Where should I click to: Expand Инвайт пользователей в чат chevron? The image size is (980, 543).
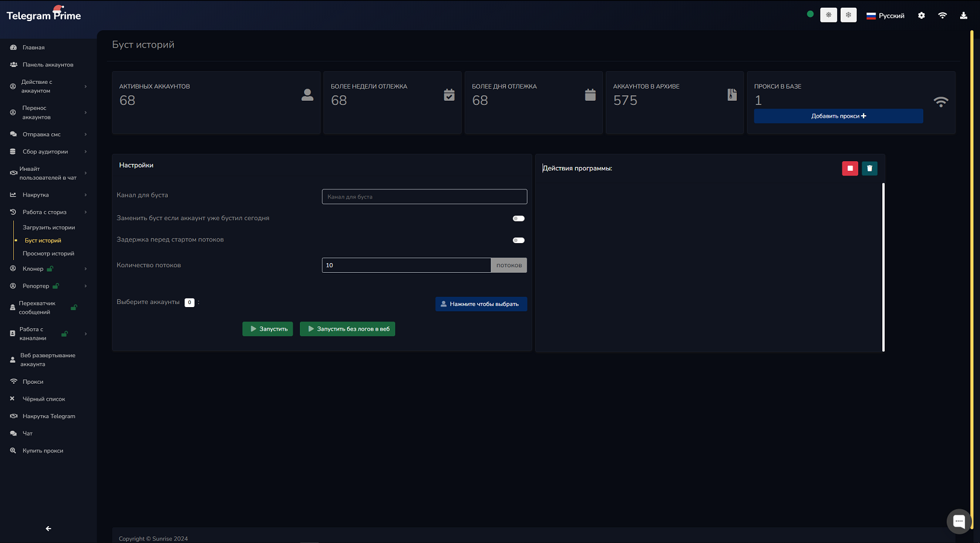[x=86, y=173]
